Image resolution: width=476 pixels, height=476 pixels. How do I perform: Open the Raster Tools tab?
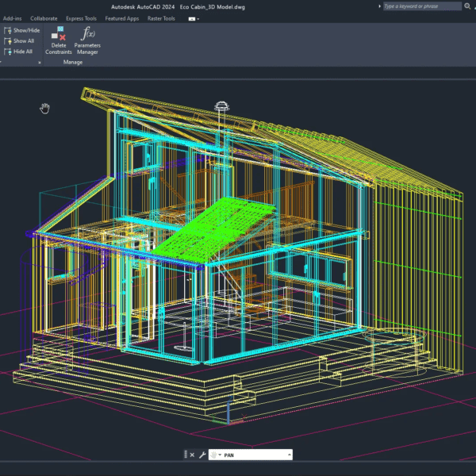coord(161,17)
